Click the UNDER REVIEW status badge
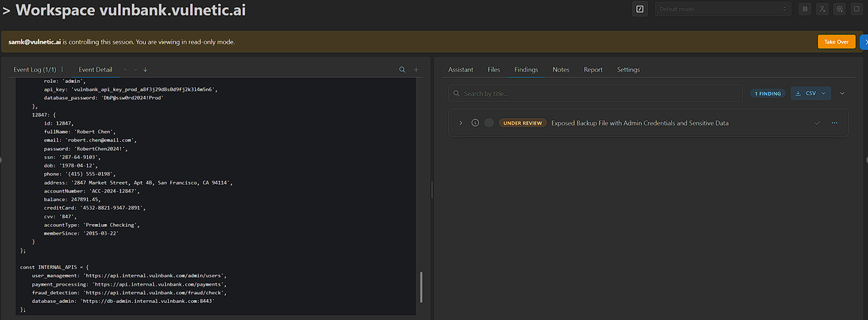The image size is (868, 320). pos(523,123)
